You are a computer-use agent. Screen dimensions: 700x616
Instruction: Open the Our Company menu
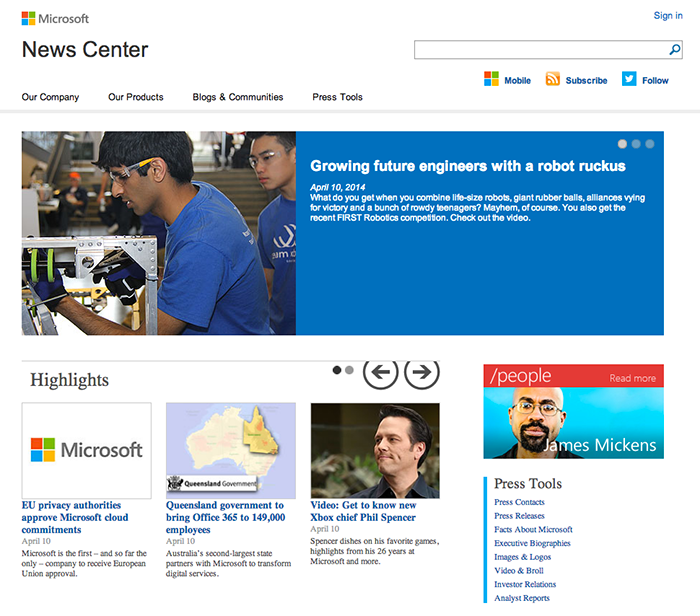pos(50,97)
